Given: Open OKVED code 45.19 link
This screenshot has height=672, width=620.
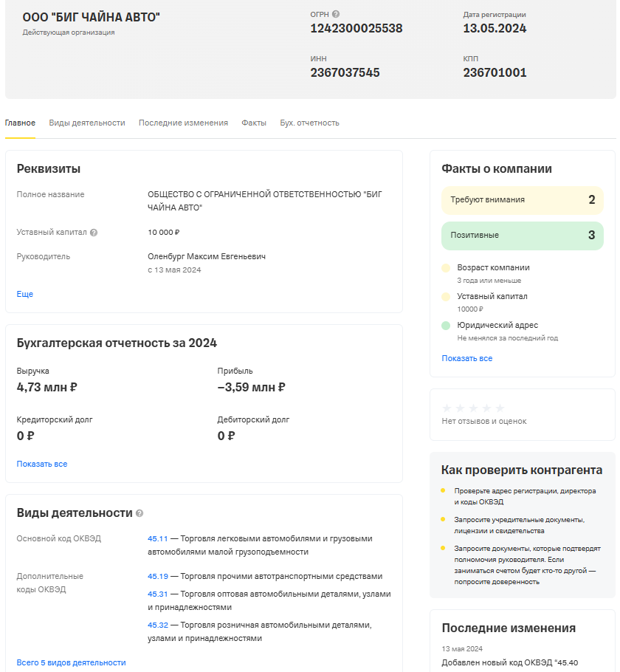Looking at the screenshot, I should coord(158,577).
